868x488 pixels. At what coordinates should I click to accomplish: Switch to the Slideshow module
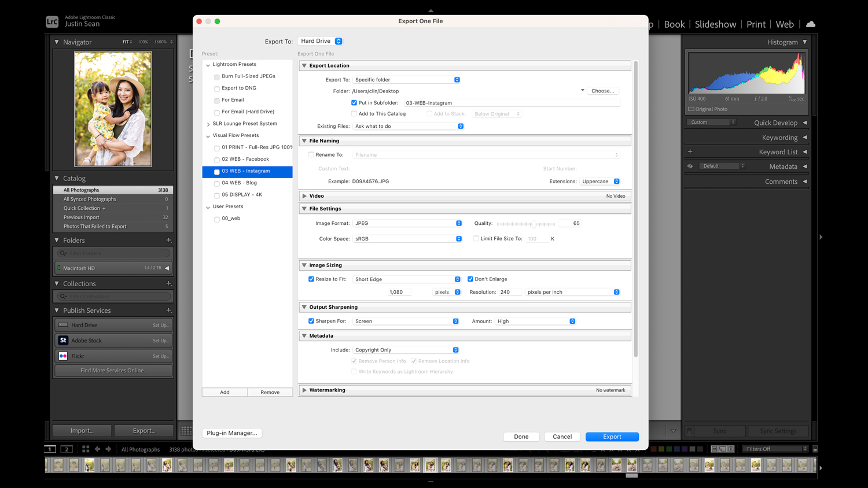click(715, 24)
